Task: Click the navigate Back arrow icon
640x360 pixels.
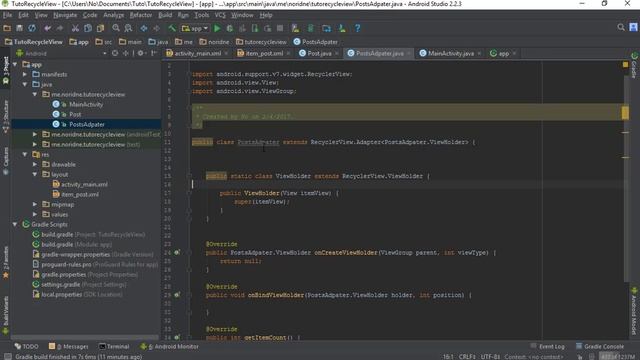Action: [x=144, y=28]
